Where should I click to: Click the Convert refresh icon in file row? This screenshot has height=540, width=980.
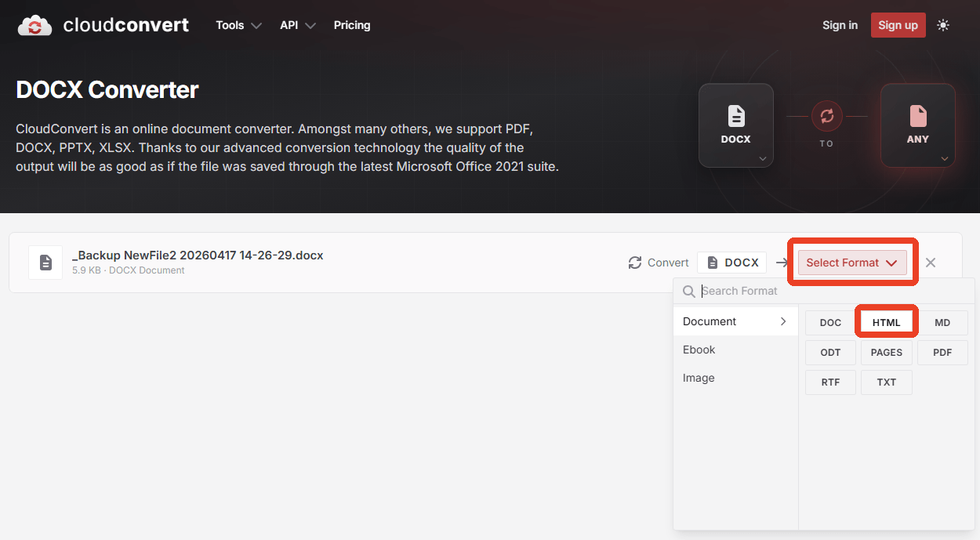click(x=635, y=263)
